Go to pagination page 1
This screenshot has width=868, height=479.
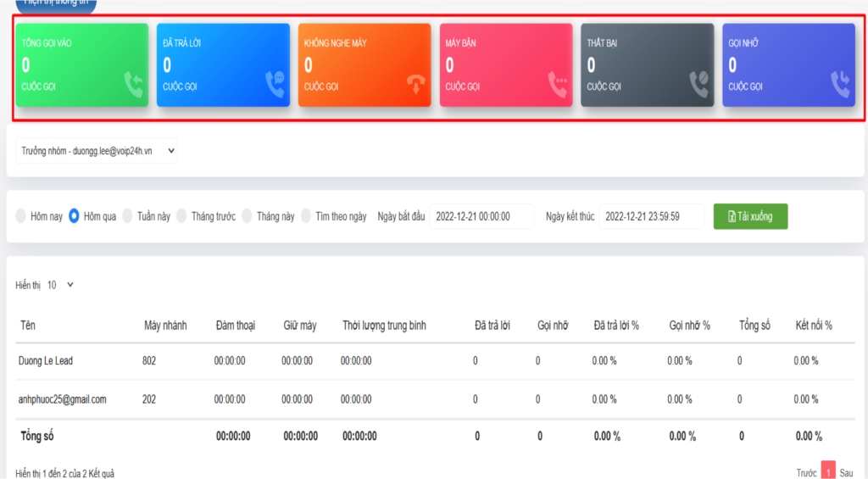[828, 471]
